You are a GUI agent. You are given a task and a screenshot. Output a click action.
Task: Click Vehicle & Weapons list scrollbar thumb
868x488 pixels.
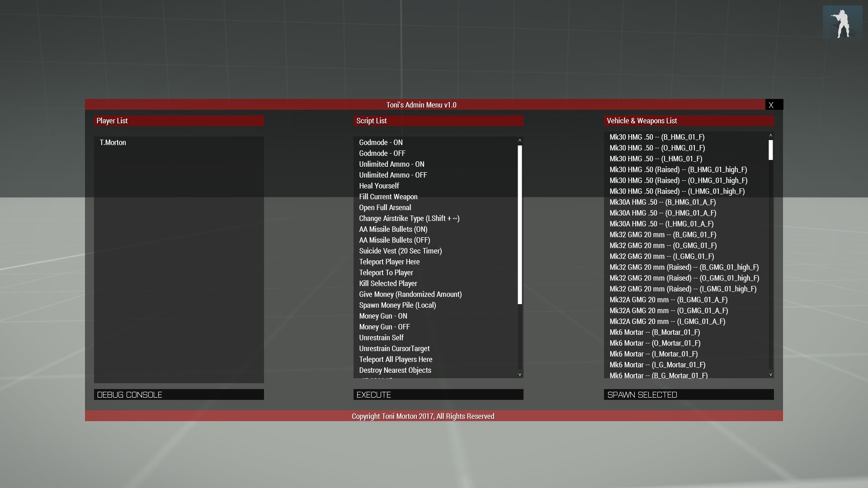(770, 150)
